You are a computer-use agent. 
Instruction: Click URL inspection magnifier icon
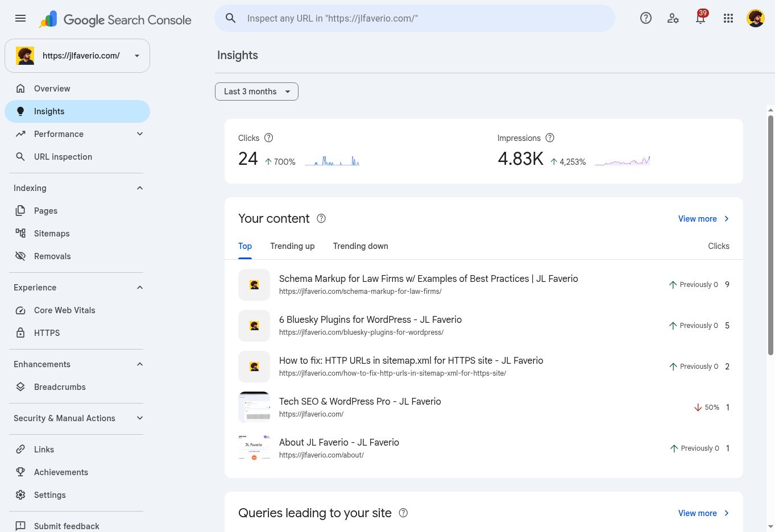coord(20,157)
